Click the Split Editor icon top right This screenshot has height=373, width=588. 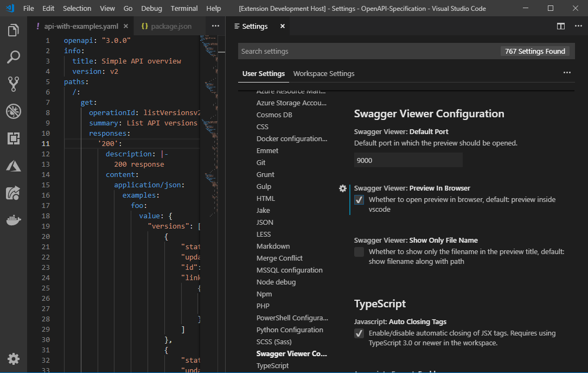560,26
